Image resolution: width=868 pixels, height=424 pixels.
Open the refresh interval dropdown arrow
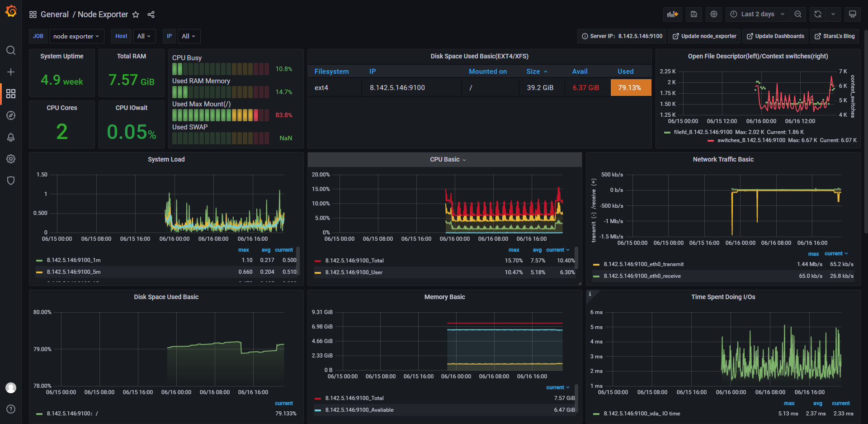pos(833,14)
